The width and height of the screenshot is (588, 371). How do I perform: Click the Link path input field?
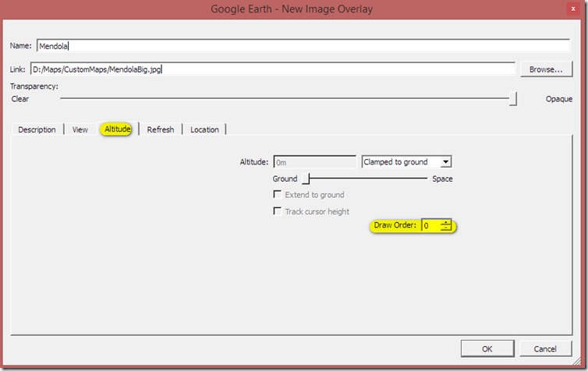273,69
